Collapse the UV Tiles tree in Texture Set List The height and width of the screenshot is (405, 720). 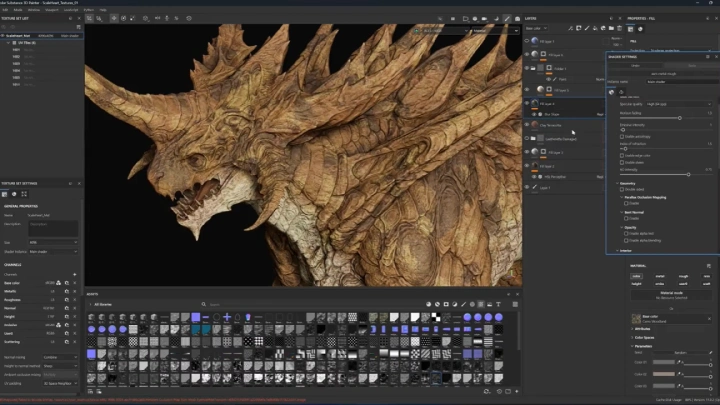click(x=8, y=43)
